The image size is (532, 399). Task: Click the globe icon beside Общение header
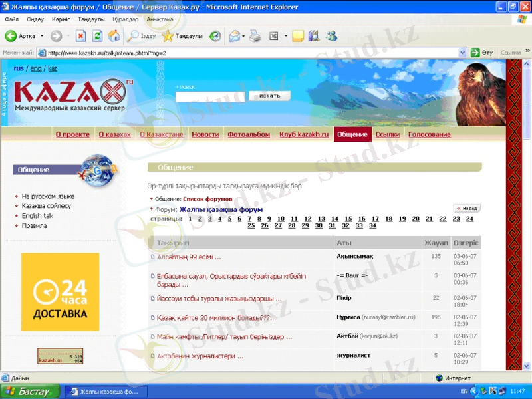coord(98,170)
